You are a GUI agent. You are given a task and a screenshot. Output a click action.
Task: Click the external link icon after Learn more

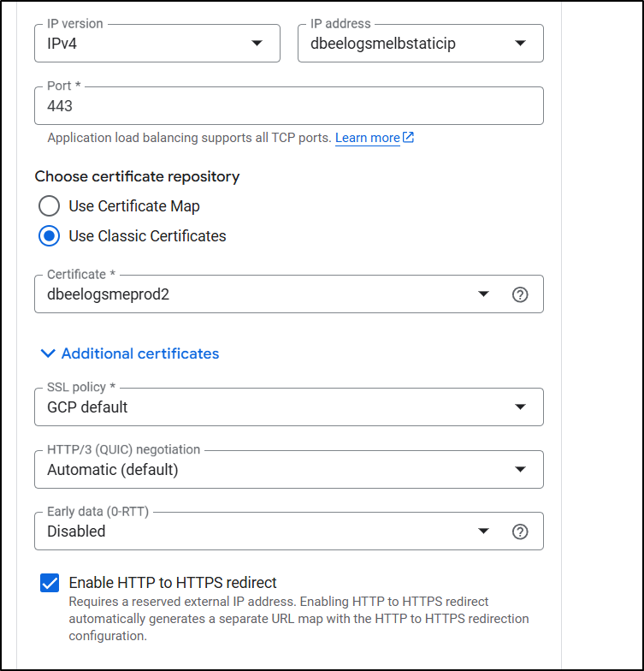pos(409,138)
